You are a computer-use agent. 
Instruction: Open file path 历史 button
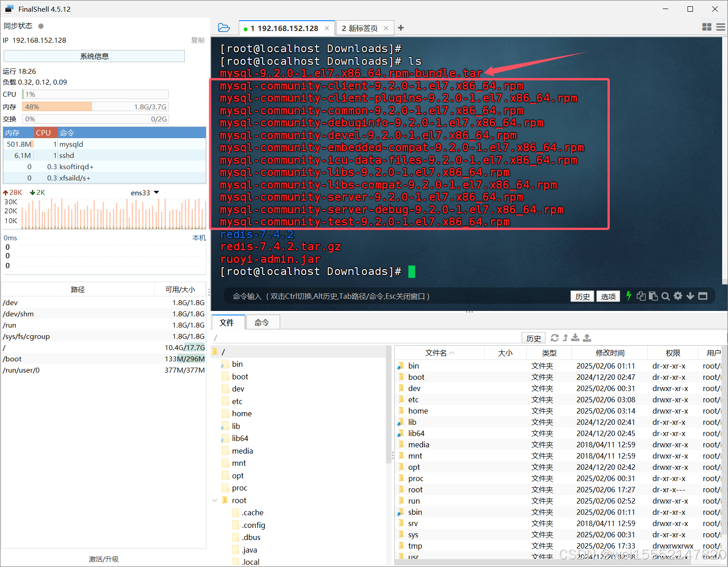click(x=533, y=338)
